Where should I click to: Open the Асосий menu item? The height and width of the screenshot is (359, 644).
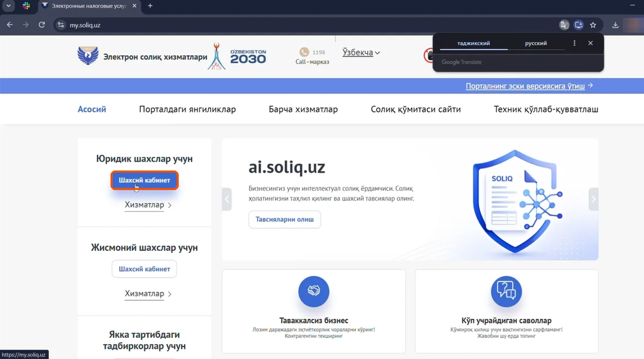(92, 109)
